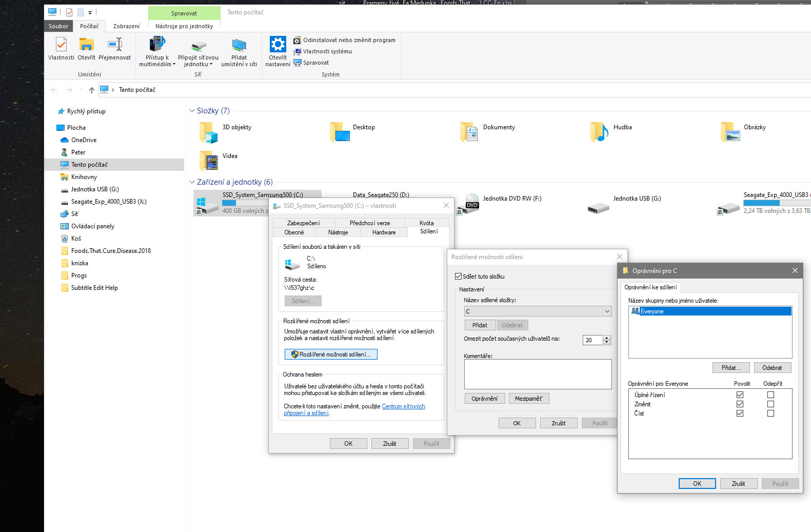This screenshot has height=532, width=811.
Task: Select the Přejmenovat ribbon icon
Action: tap(114, 49)
